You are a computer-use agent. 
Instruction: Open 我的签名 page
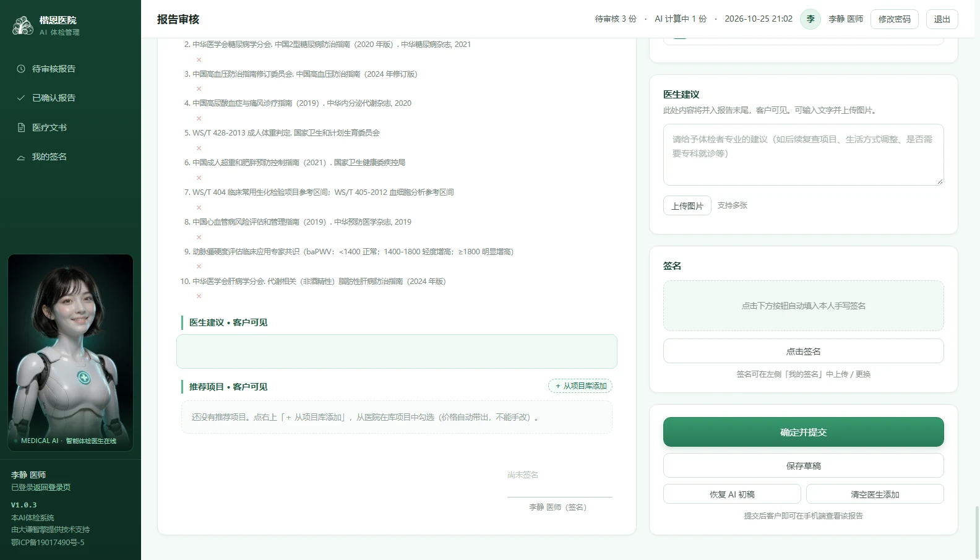click(71, 157)
